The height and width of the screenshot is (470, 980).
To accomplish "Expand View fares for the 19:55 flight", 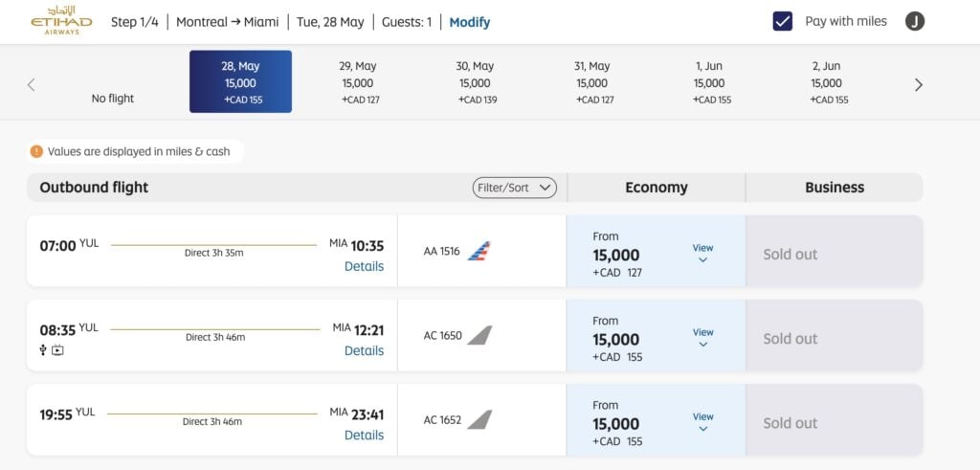I will coord(702,421).
